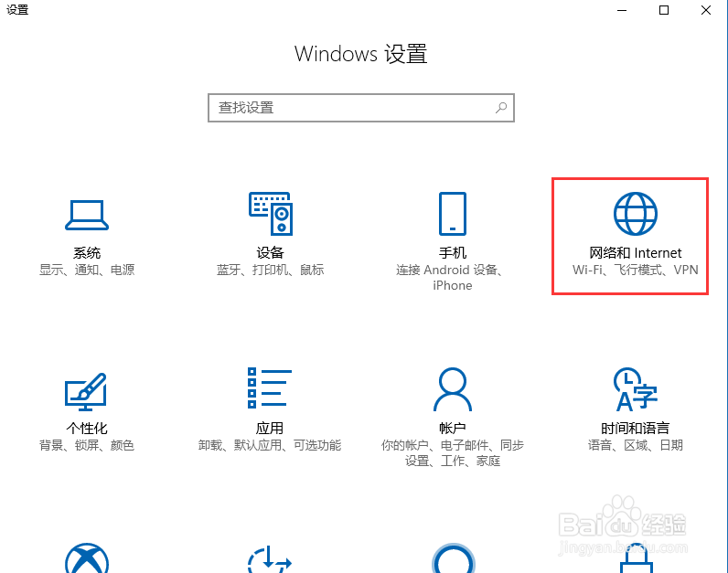728x573 pixels.
Task: Click the 应用 label
Action: (270, 428)
